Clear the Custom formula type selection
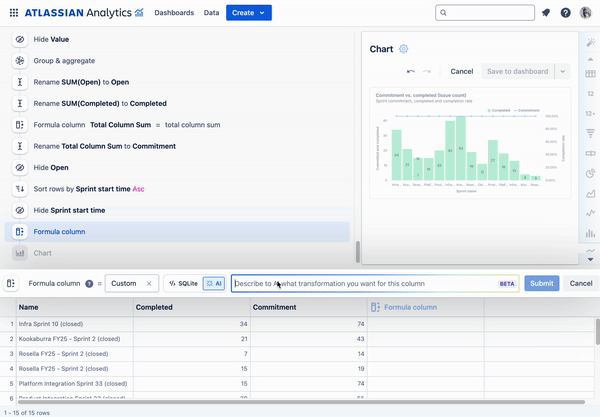The width and height of the screenshot is (600, 417). point(149,283)
